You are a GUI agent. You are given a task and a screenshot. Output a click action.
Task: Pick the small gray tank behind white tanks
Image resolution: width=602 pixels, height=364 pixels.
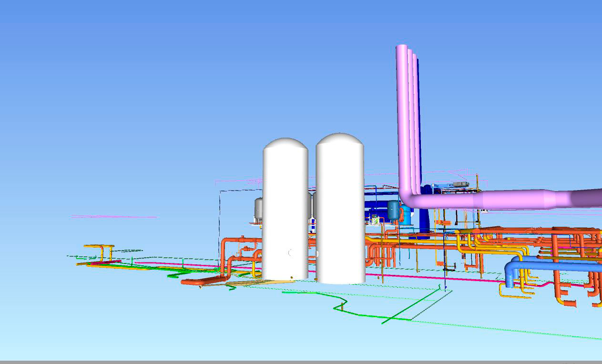pos(258,209)
